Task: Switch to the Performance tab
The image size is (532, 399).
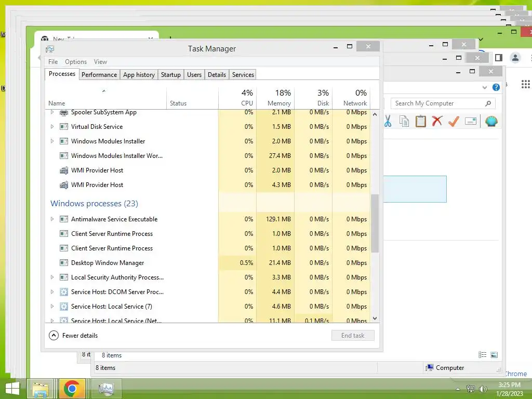Action: 99,75
